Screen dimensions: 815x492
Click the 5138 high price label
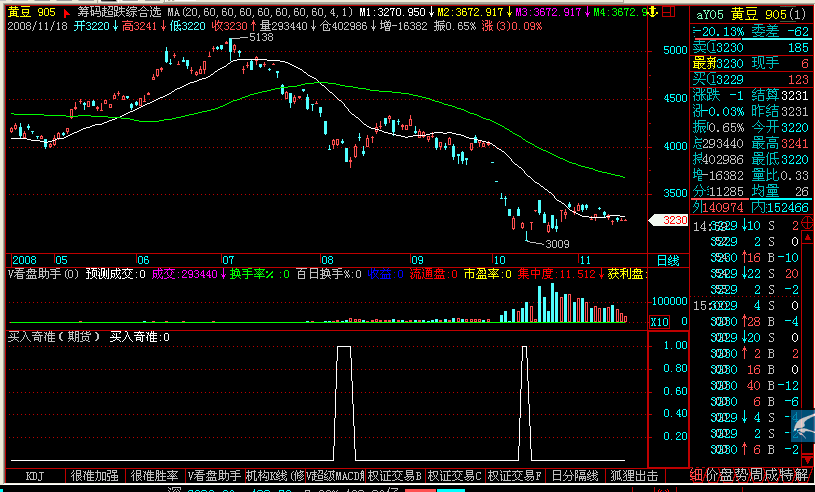(261, 37)
